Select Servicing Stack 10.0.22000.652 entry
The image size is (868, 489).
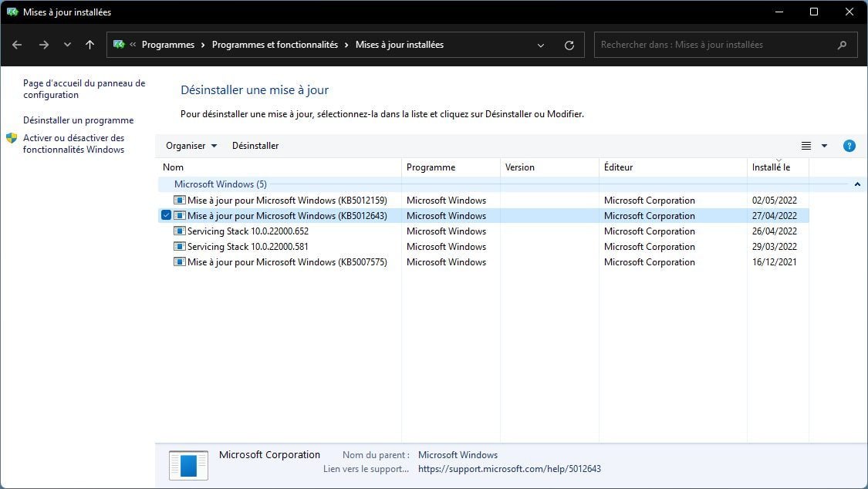tap(248, 231)
